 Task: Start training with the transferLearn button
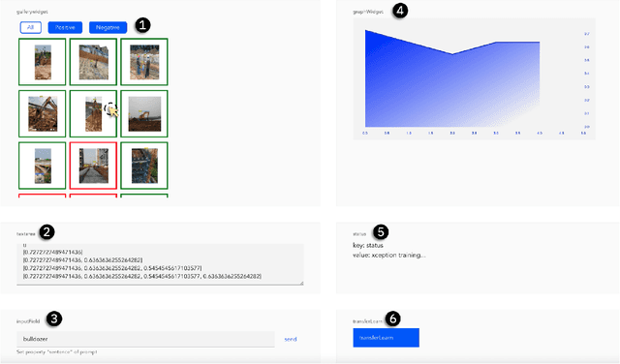[x=386, y=338]
